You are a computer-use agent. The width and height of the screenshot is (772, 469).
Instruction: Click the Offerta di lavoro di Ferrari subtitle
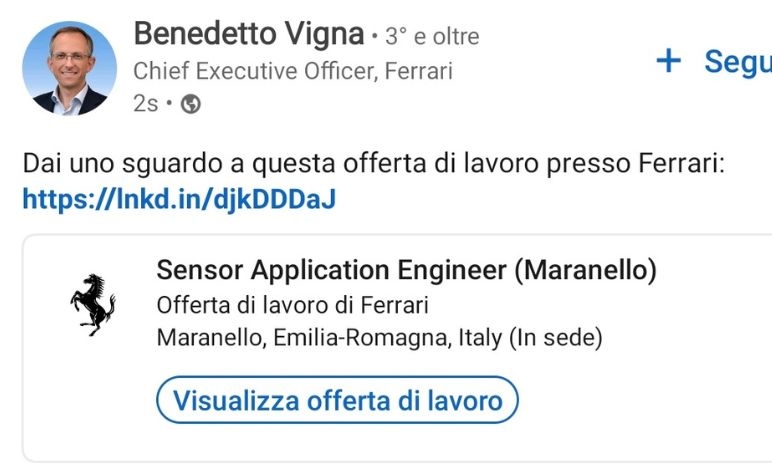[292, 305]
